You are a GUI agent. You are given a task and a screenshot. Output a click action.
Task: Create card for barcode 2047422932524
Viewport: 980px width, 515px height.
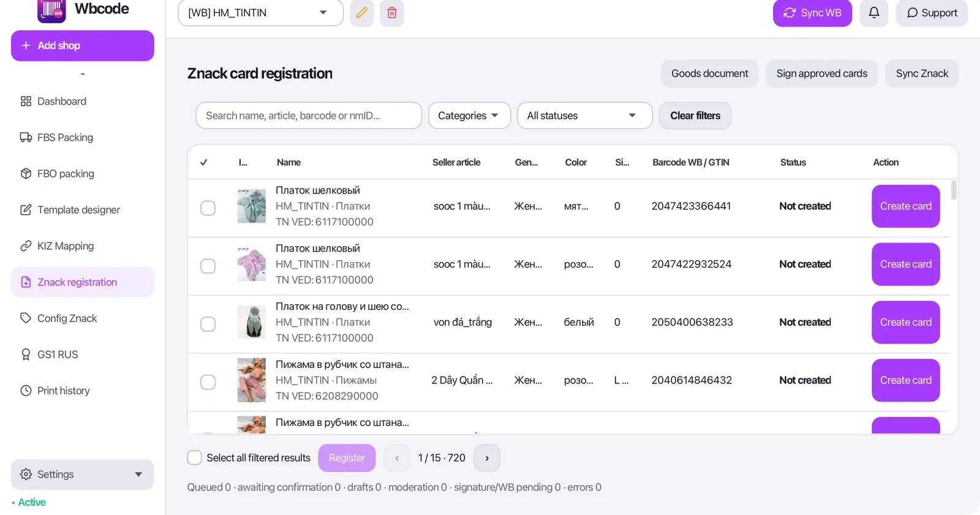tap(905, 265)
